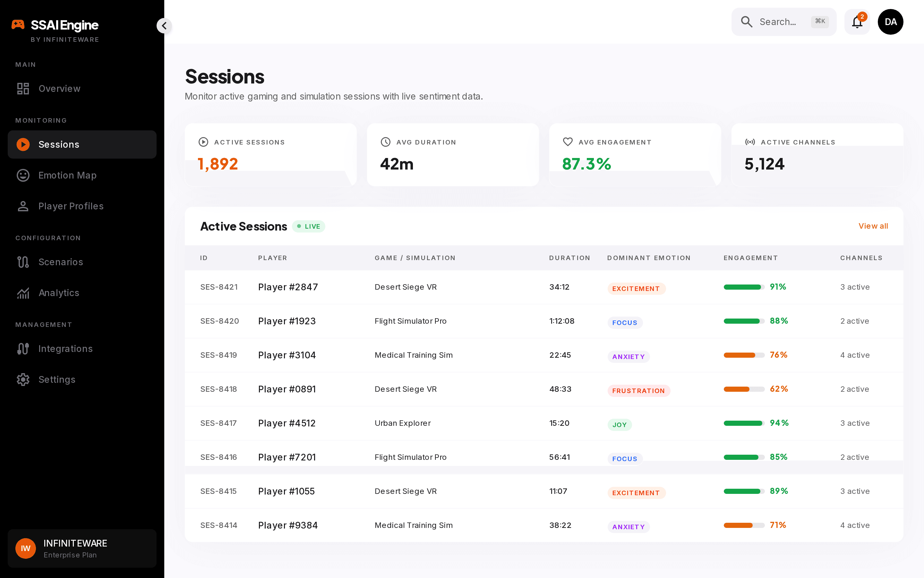Viewport: 924px width, 578px height.
Task: Click the 76% engagement bar for SES-8419
Action: pyautogui.click(x=744, y=355)
